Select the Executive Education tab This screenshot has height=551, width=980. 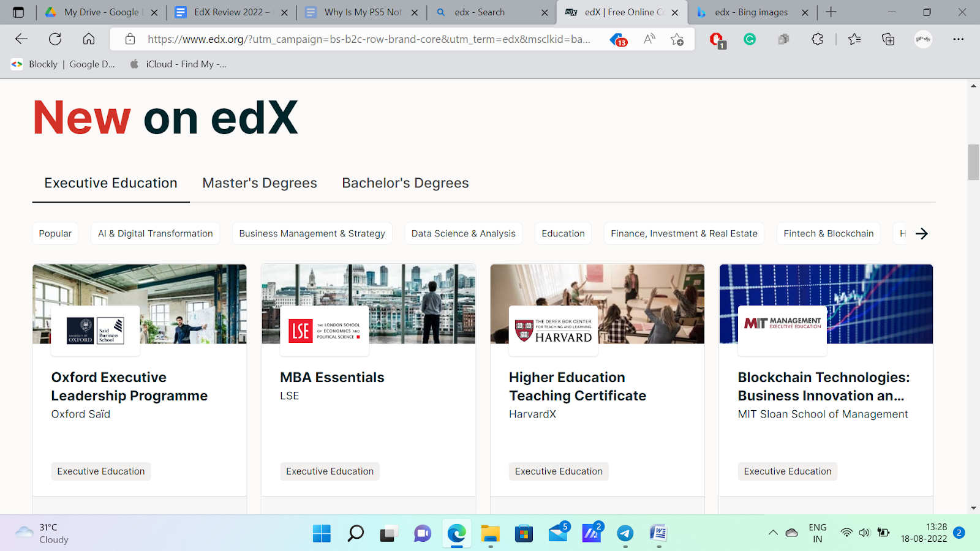111,183
